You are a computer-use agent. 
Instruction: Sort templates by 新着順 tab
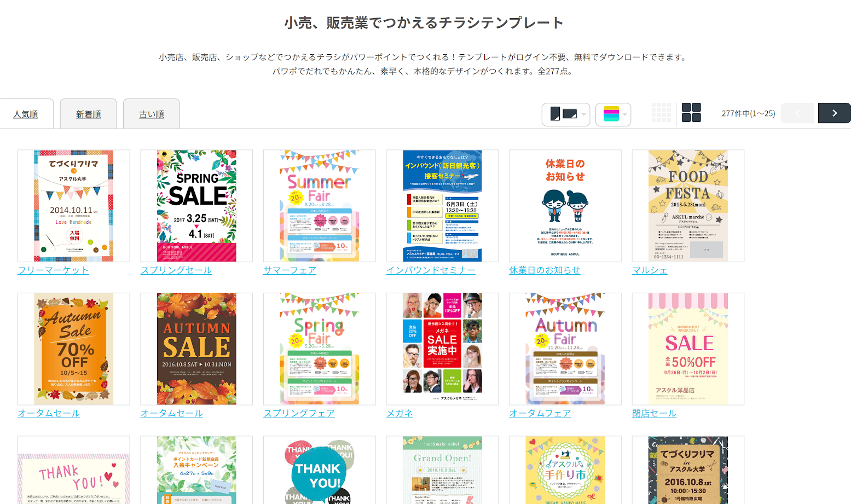tap(89, 114)
